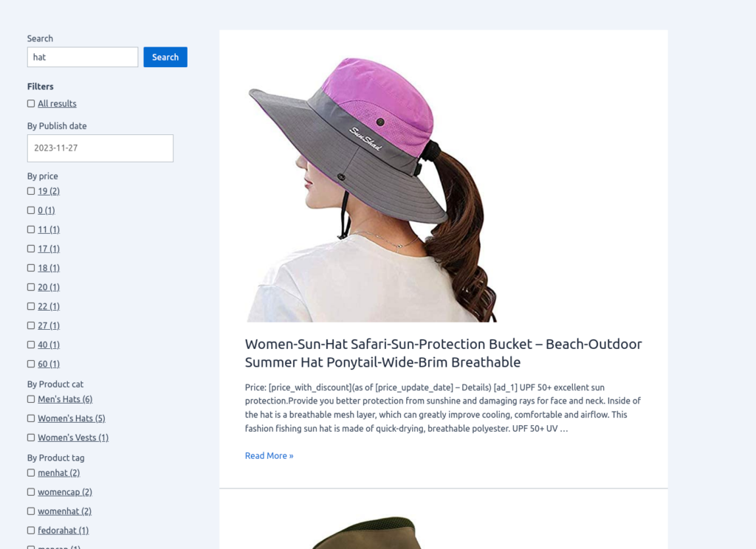Viewport: 756px width, 549px height.
Task: Click the blue Search button
Action: (165, 57)
